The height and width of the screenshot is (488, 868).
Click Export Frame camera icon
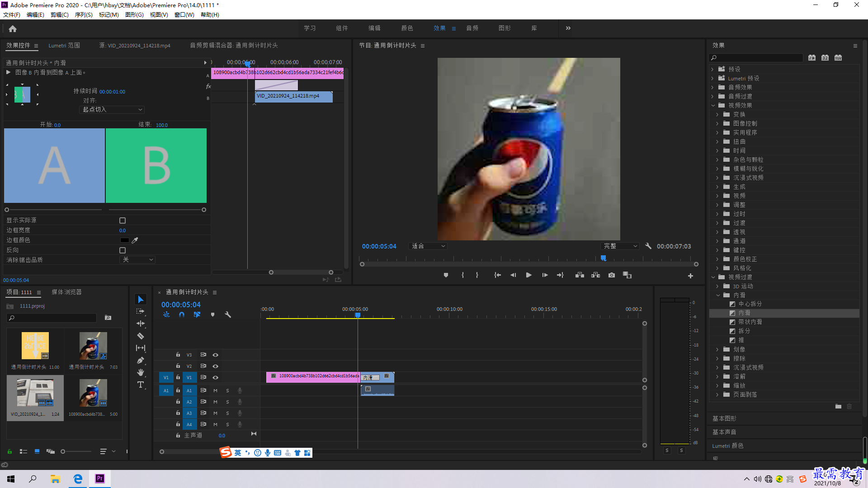(x=612, y=275)
